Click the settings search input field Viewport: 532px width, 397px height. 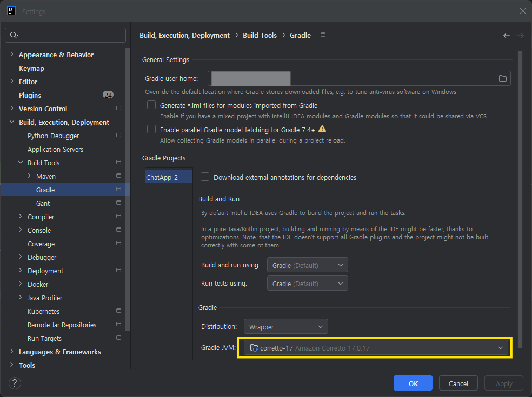[x=65, y=35]
